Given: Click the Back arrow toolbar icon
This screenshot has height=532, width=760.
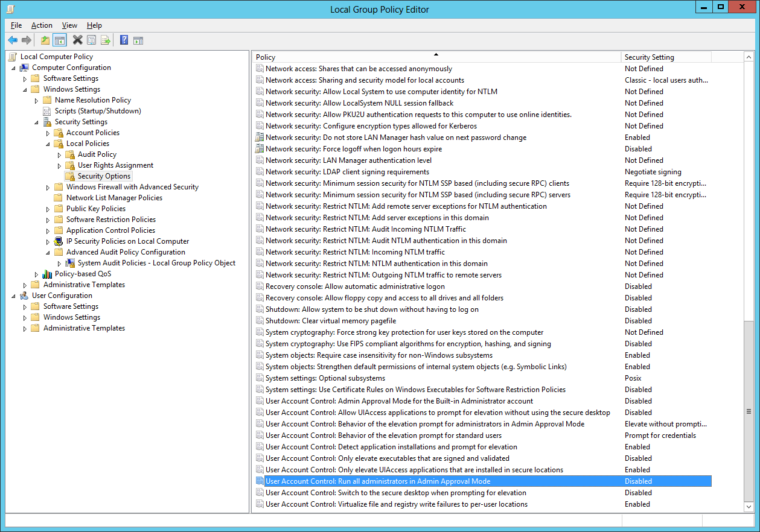Looking at the screenshot, I should tap(12, 40).
